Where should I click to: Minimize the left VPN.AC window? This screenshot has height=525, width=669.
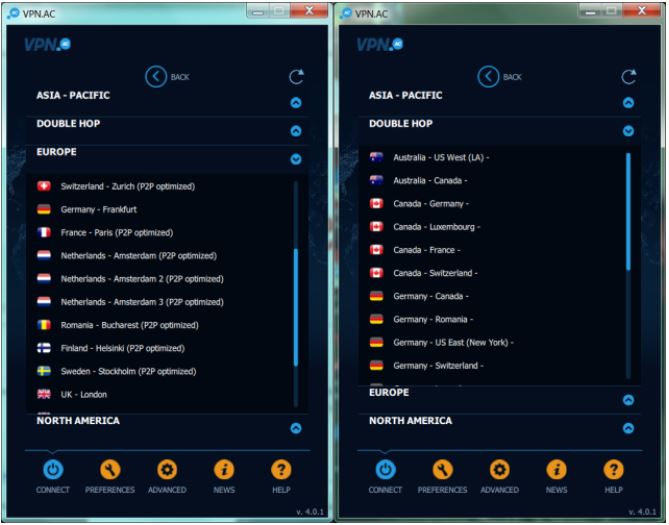pyautogui.click(x=258, y=12)
